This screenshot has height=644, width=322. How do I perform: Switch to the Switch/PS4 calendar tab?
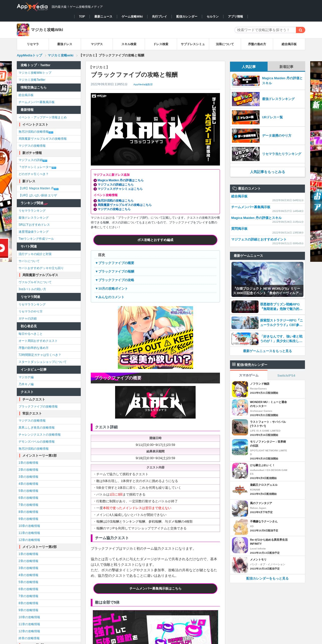pyautogui.click(x=286, y=375)
